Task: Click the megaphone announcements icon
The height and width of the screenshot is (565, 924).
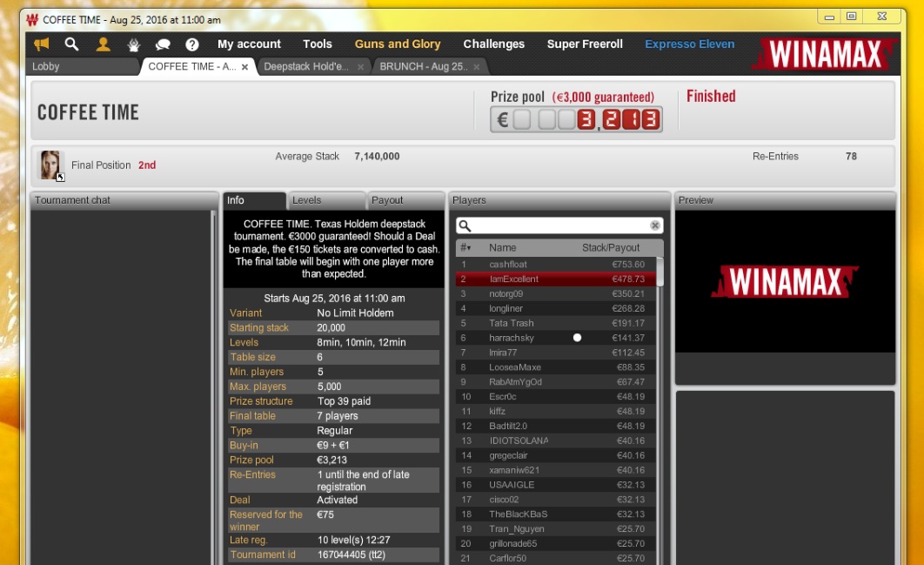Action: [42, 44]
